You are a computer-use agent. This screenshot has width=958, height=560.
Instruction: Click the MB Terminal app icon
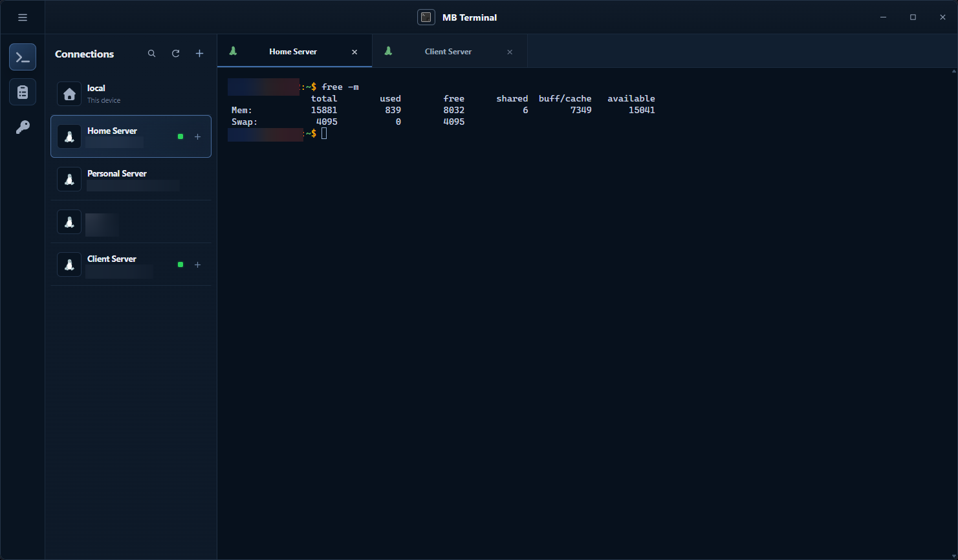tap(426, 17)
